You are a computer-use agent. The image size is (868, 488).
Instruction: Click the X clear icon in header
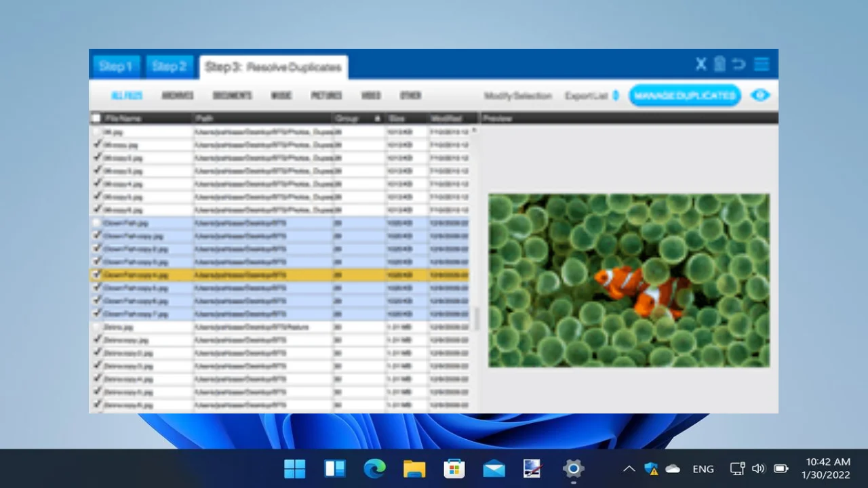701,64
